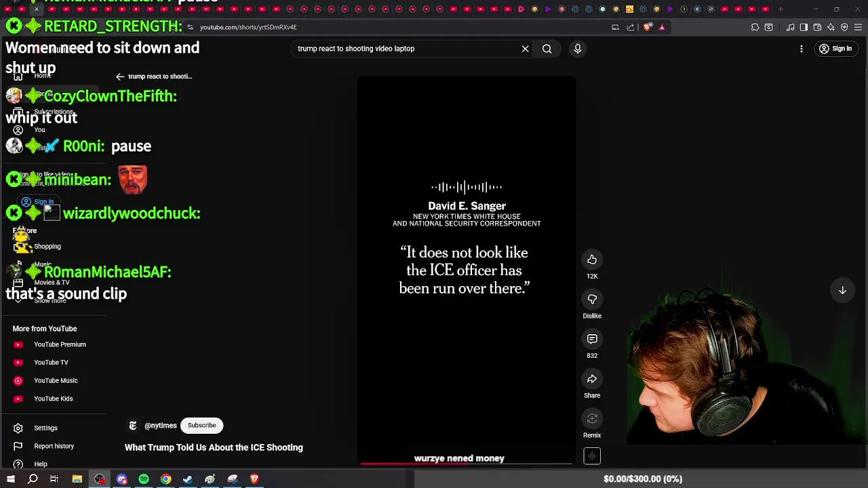Go to the next short with the down arrow
868x488 pixels.
coord(842,290)
